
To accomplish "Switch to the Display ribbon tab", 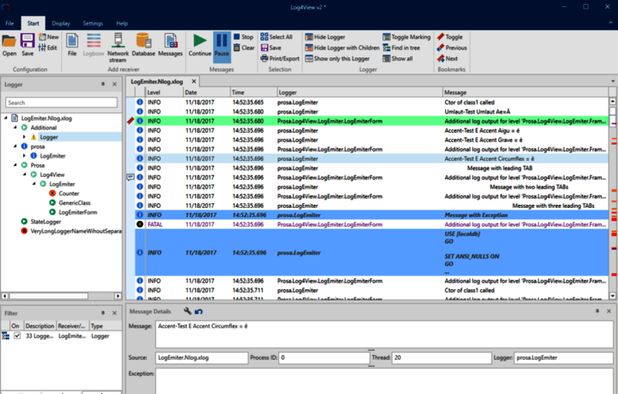I will (x=61, y=23).
